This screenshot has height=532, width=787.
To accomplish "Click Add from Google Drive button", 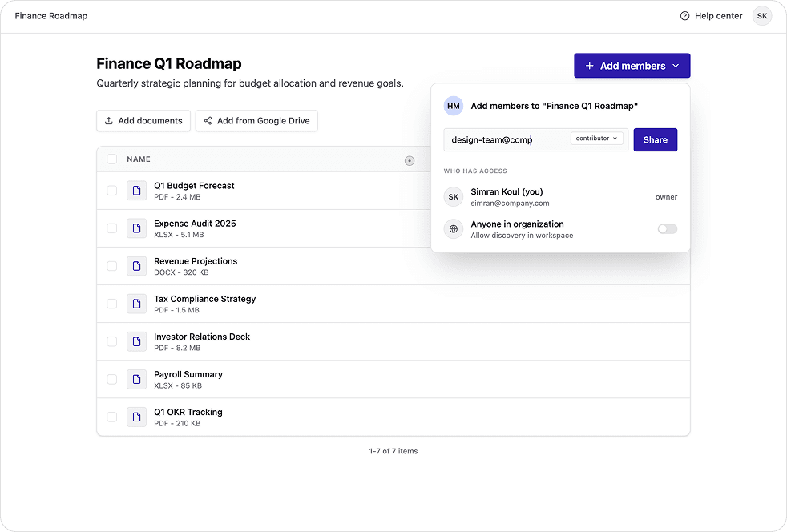I will (256, 121).
